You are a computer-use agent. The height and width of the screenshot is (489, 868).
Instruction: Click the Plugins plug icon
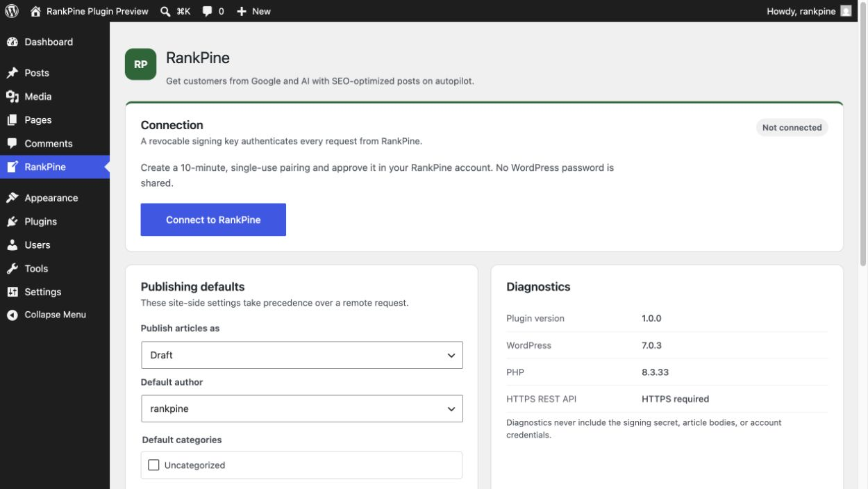pyautogui.click(x=12, y=222)
